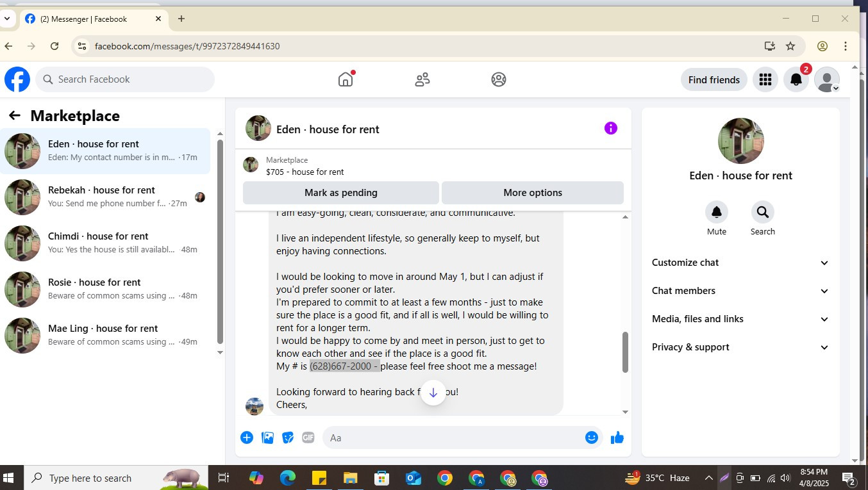Screen dimensions: 868x490
Task: Expand Customize chat section
Action: 740,263
